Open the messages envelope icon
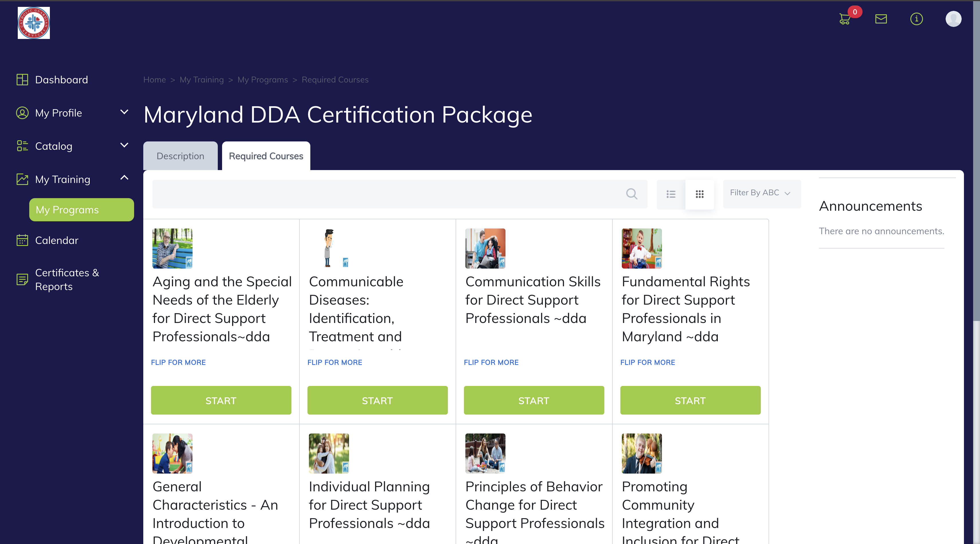 (x=881, y=19)
